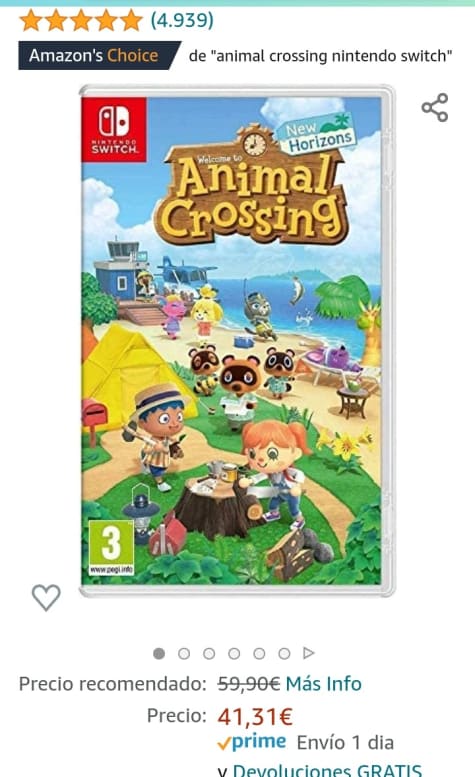This screenshot has width=475, height=777.
Task: Switch to the third image dot
Action: 209,654
